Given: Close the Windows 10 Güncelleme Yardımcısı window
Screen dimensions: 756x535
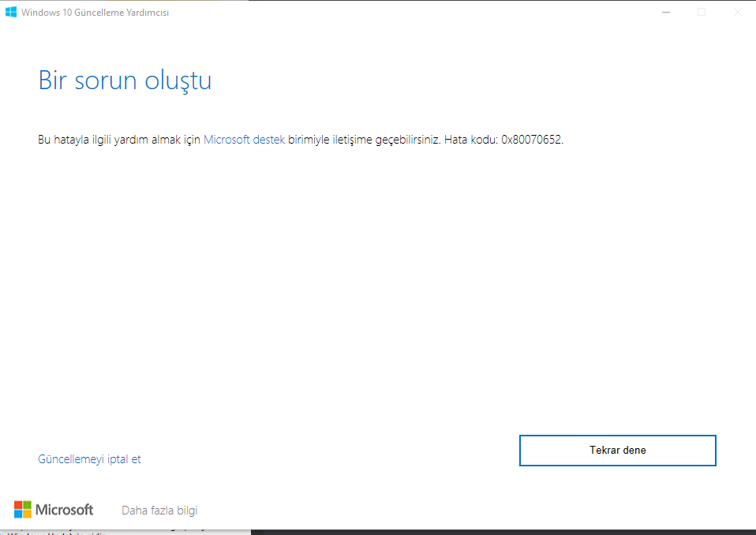Looking at the screenshot, I should 737,12.
